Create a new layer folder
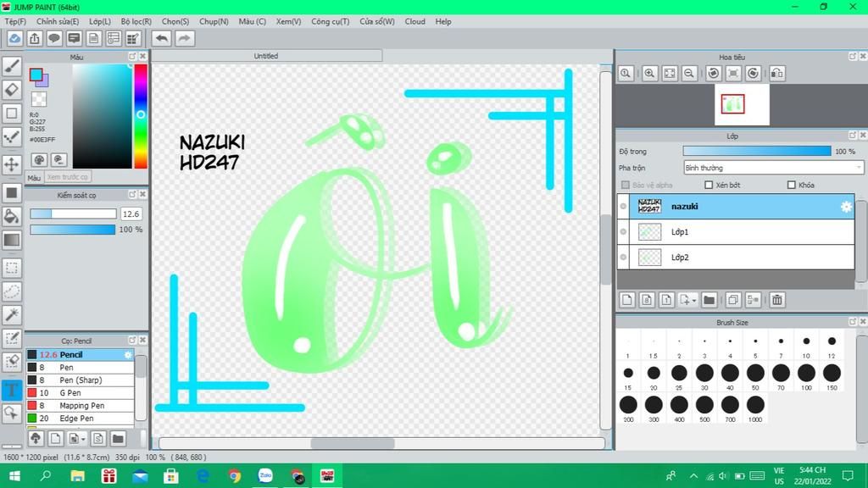Viewport: 868px width, 488px height. coord(709,300)
